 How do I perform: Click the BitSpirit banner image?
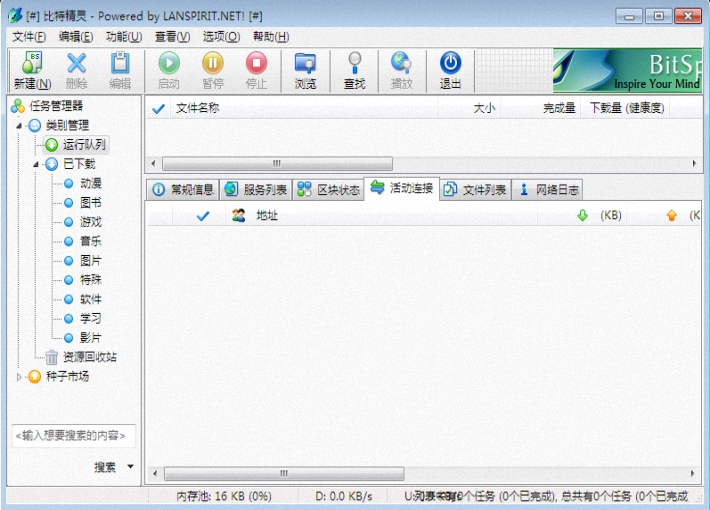(627, 70)
